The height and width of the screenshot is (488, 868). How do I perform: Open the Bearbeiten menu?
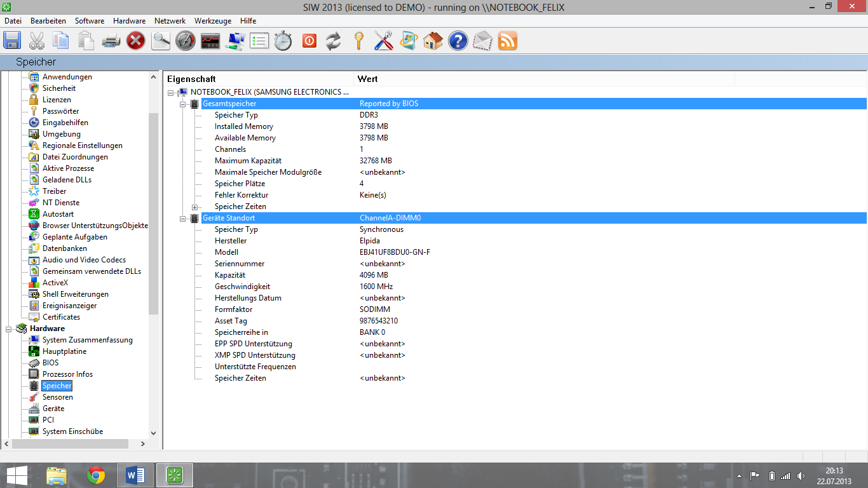pyautogui.click(x=48, y=21)
